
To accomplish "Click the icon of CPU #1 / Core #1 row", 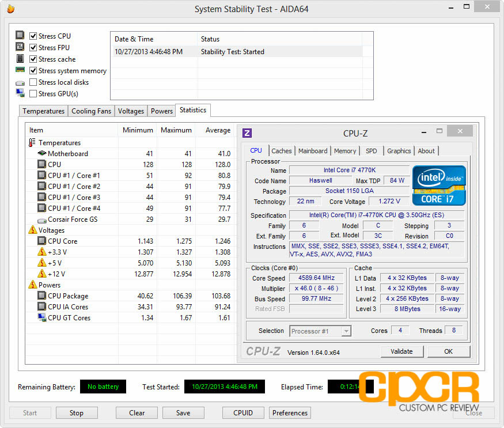I will pyautogui.click(x=42, y=175).
